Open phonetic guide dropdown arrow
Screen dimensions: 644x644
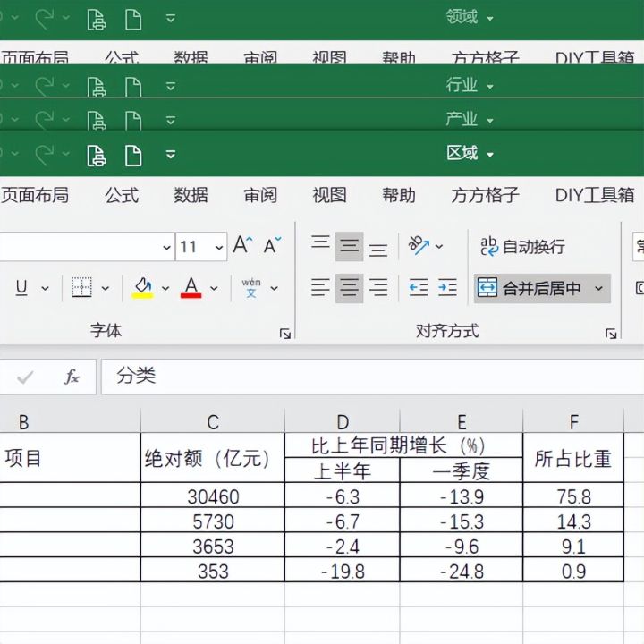click(274, 288)
